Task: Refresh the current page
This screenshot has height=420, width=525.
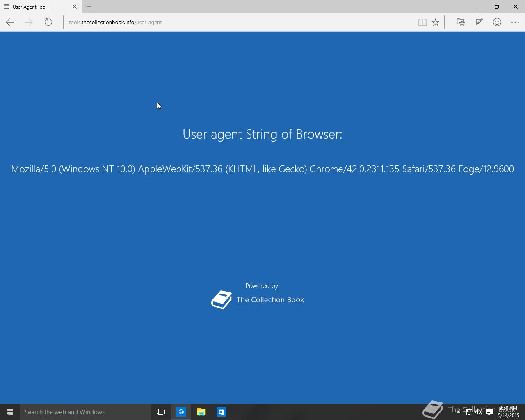Action: coord(48,22)
